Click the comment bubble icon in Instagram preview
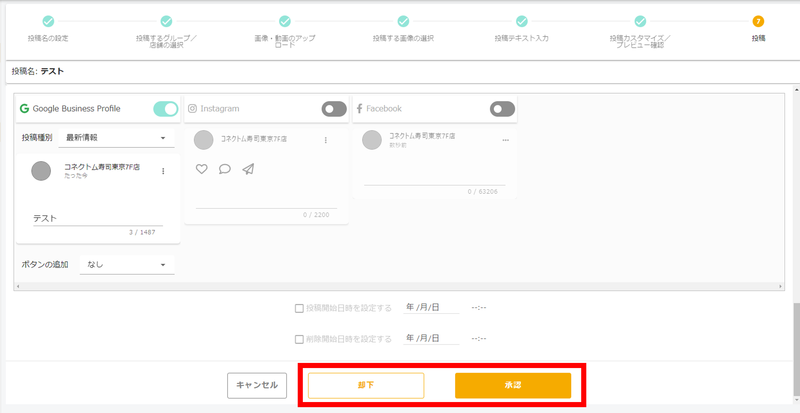The width and height of the screenshot is (800, 413). [224, 169]
